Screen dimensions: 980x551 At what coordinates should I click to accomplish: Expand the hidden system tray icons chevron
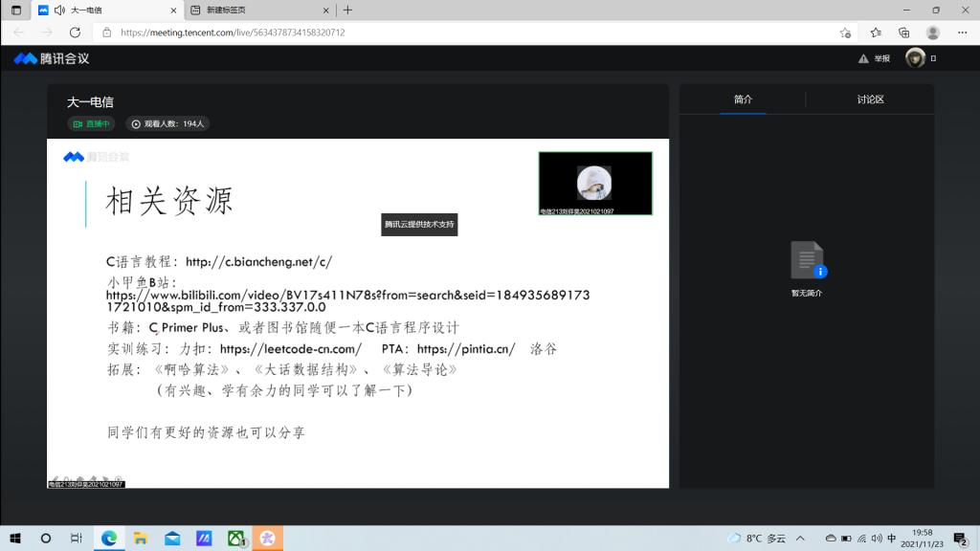[800, 539]
